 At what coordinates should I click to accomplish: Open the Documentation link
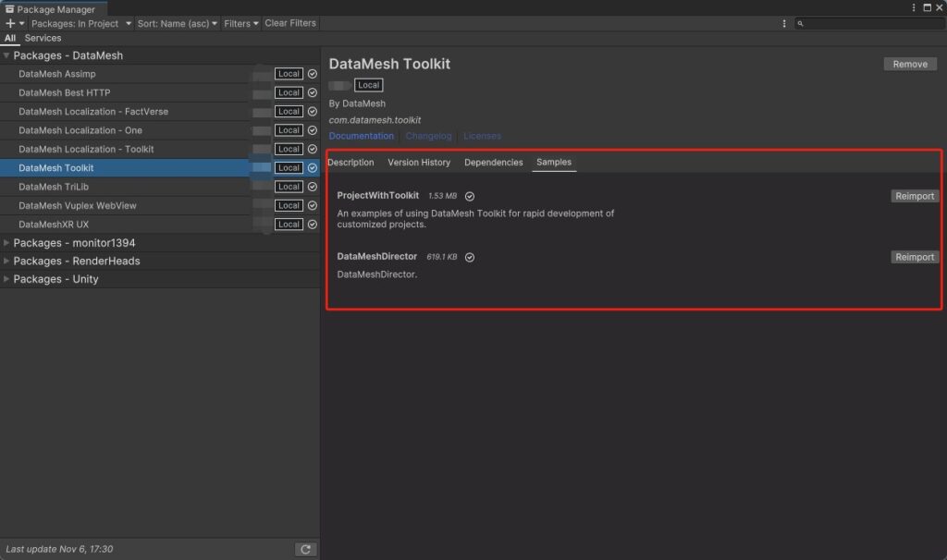(362, 136)
